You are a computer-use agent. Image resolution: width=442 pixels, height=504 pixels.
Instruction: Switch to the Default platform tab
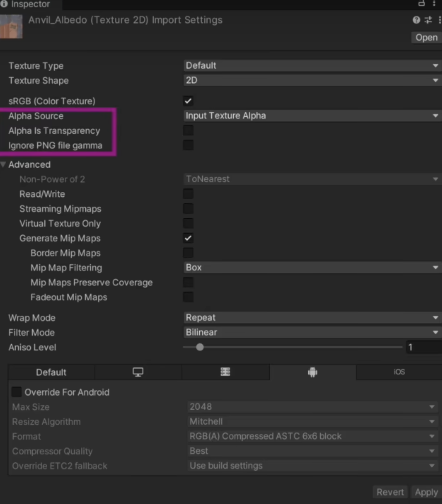coord(51,372)
